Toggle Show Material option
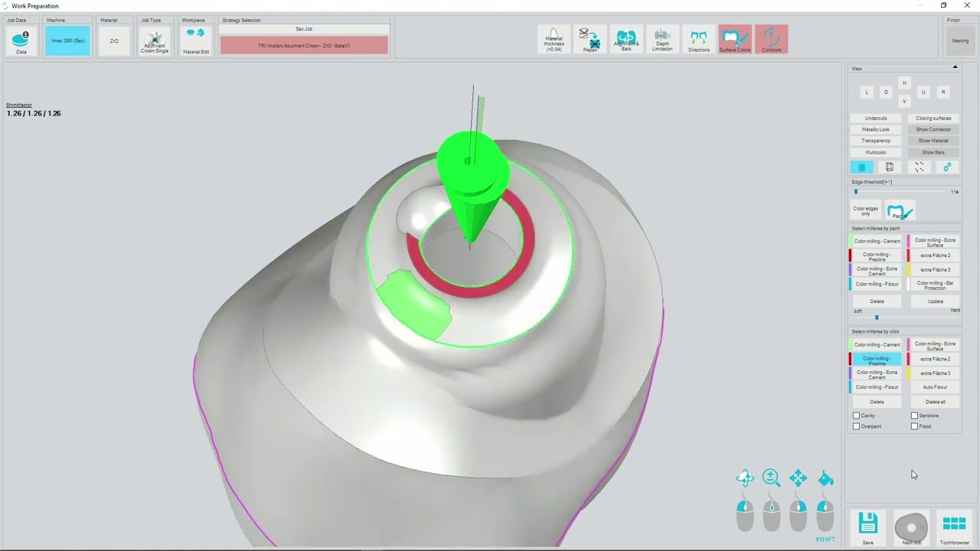Screen dimensions: 980x551 pos(933,141)
